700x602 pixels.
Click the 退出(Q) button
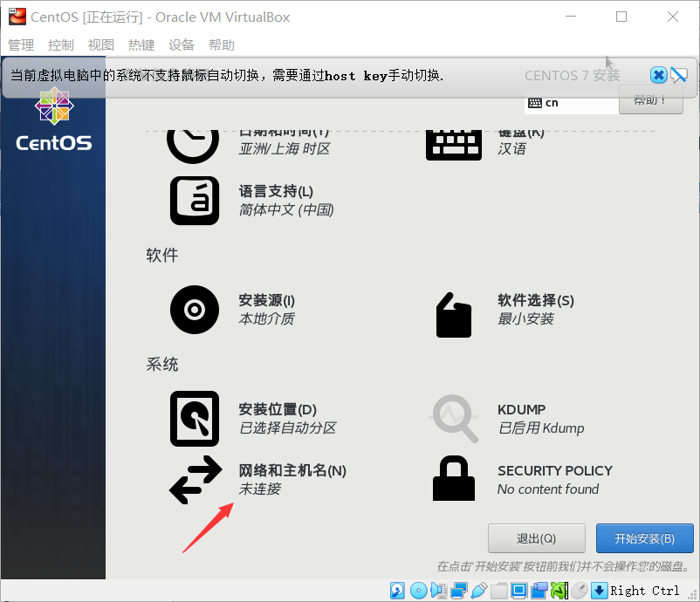537,538
